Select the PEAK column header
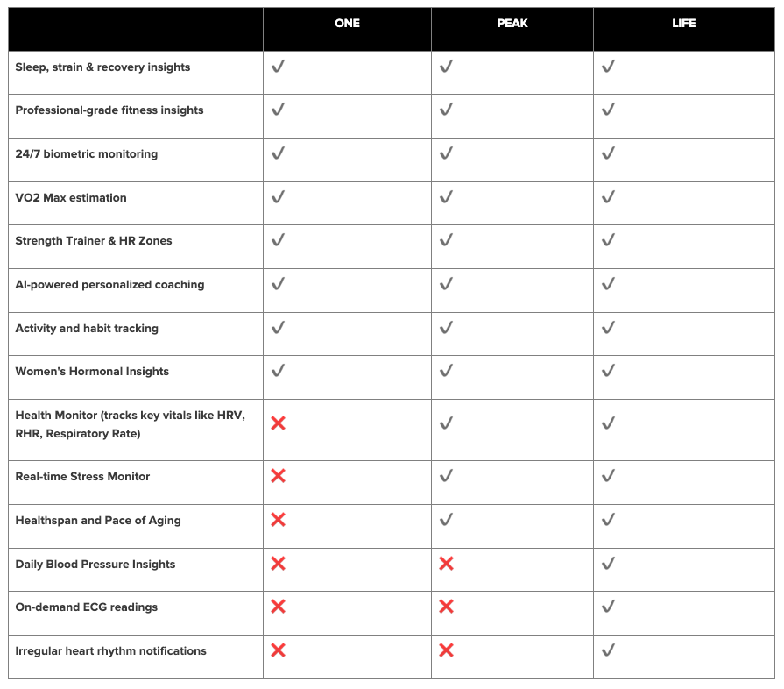784x689 pixels. pyautogui.click(x=512, y=24)
